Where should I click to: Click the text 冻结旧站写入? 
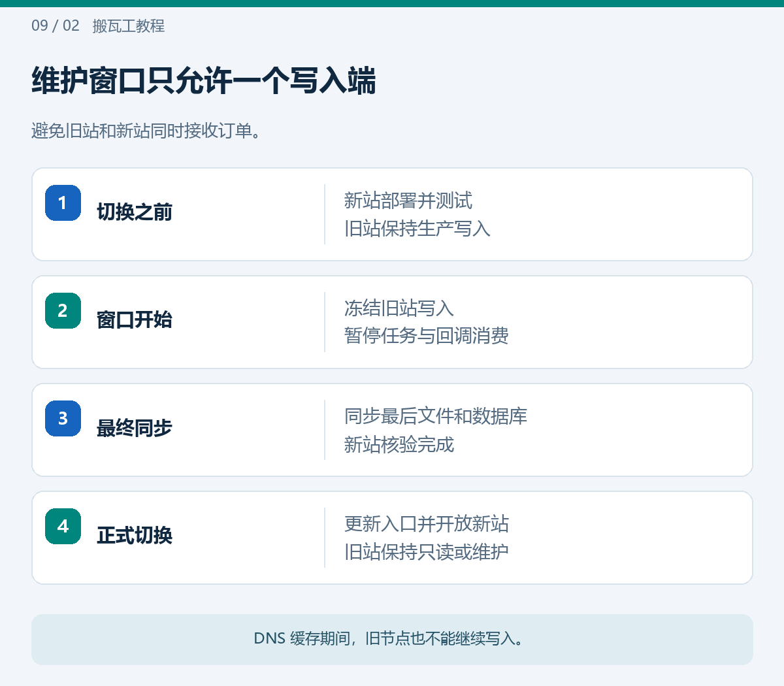click(399, 308)
